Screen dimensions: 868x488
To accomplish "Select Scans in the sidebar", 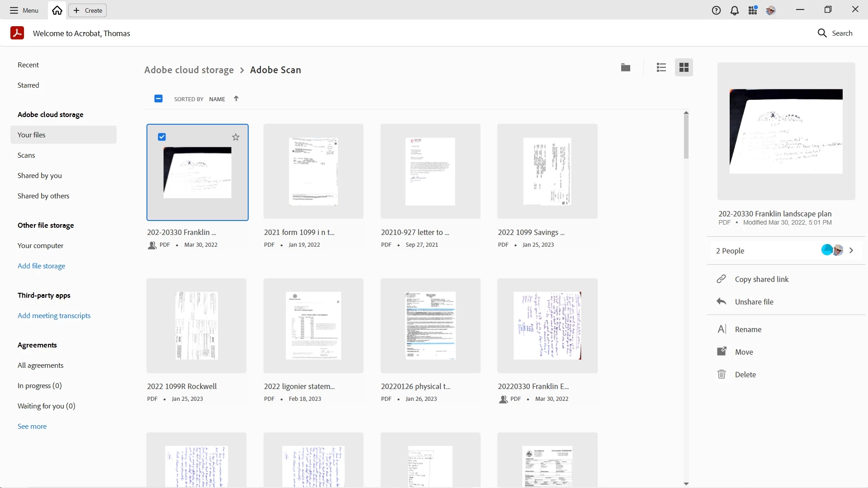I will [x=26, y=155].
